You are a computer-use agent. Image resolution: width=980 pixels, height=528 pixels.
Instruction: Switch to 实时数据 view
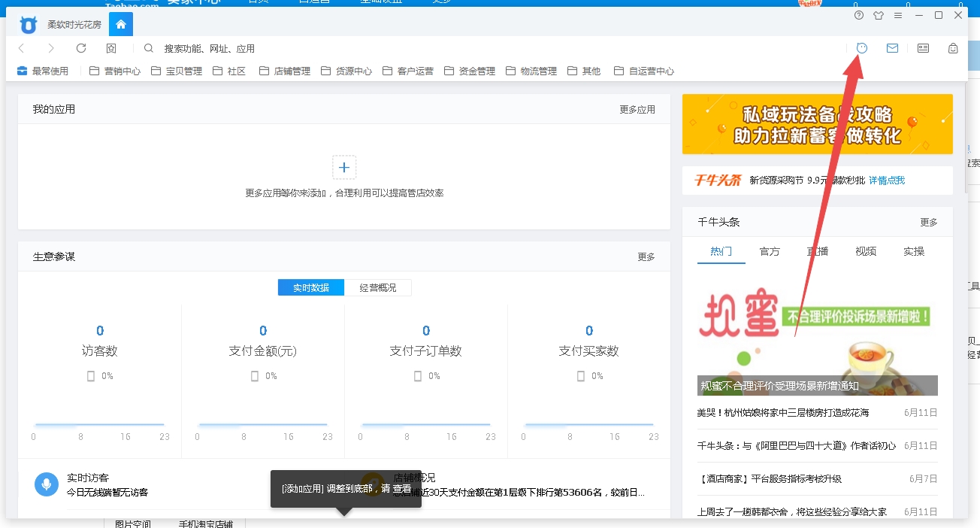coord(311,287)
